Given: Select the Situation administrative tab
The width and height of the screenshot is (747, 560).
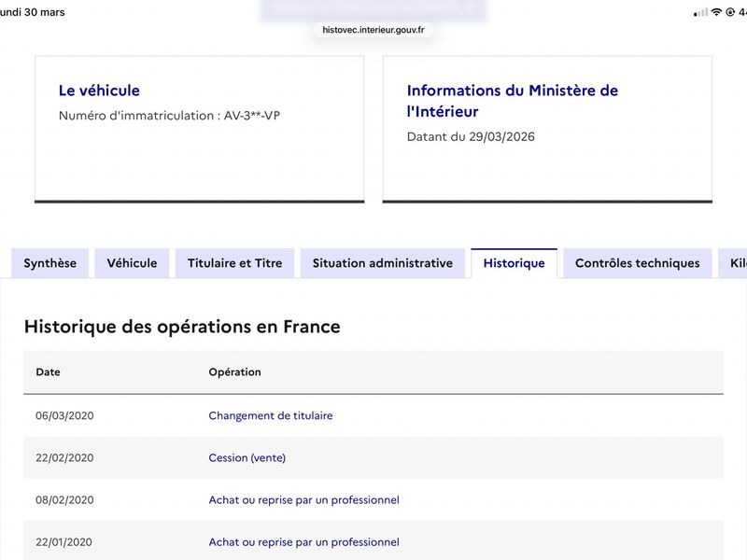Looking at the screenshot, I should coord(383,263).
